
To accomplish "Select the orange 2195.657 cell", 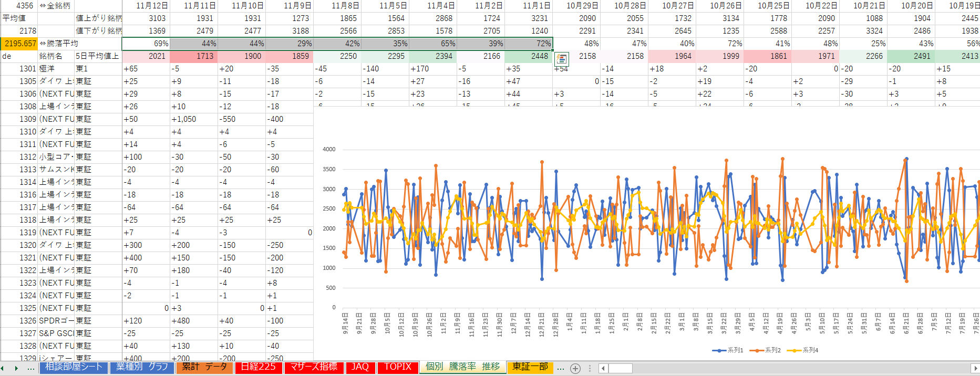I will (x=19, y=44).
